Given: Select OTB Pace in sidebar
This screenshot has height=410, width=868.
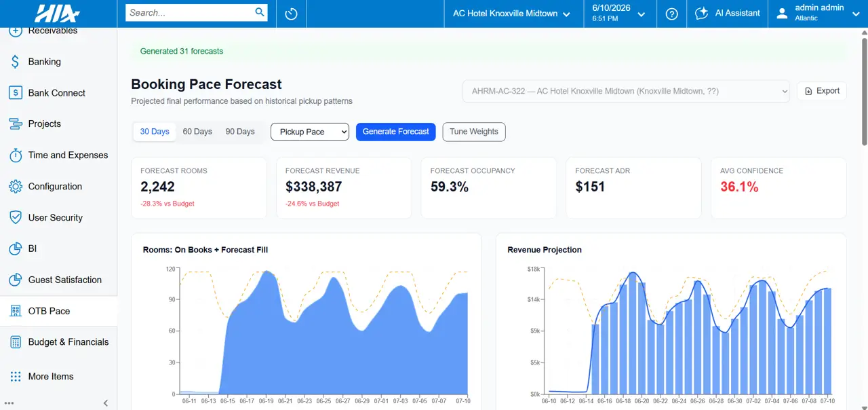Looking at the screenshot, I should coord(58,311).
